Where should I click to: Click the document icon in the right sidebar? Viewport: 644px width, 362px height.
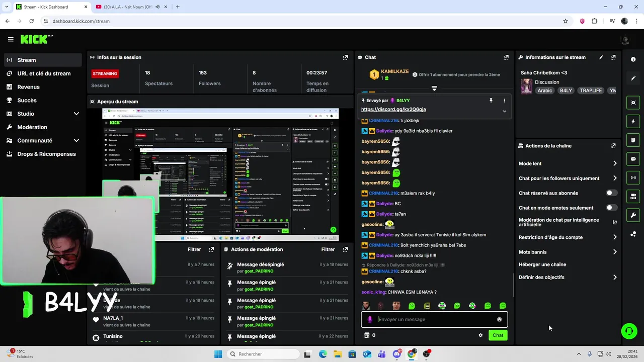(x=633, y=140)
